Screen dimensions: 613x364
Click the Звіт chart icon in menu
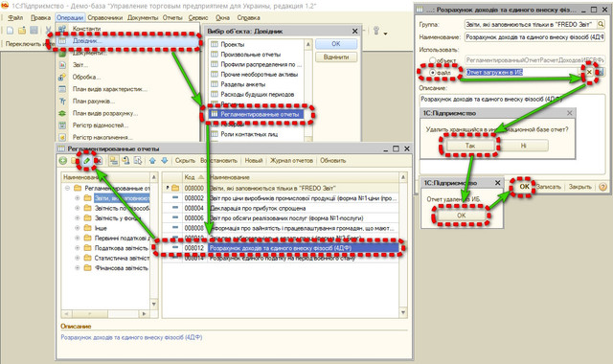(62, 65)
